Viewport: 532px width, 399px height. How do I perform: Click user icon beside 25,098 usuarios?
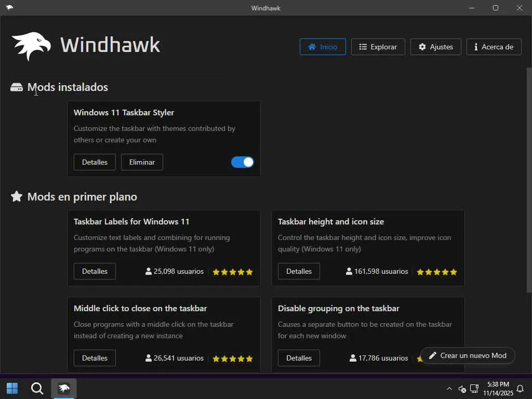point(148,271)
